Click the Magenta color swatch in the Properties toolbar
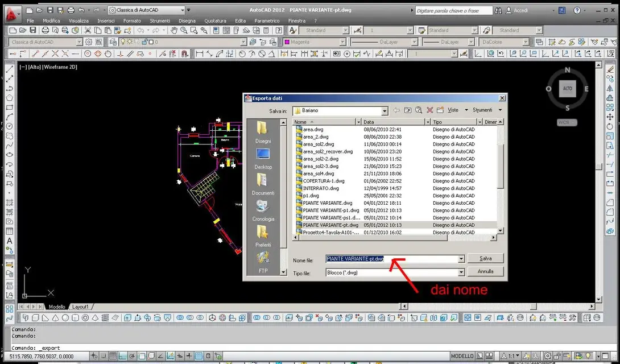 287,42
